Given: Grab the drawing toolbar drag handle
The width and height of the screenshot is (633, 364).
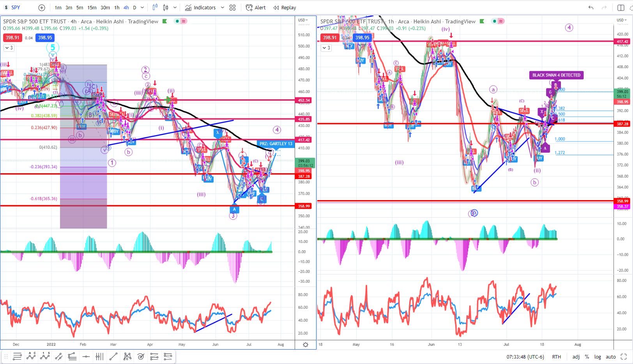Looking at the screenshot, I should pos(6,356).
